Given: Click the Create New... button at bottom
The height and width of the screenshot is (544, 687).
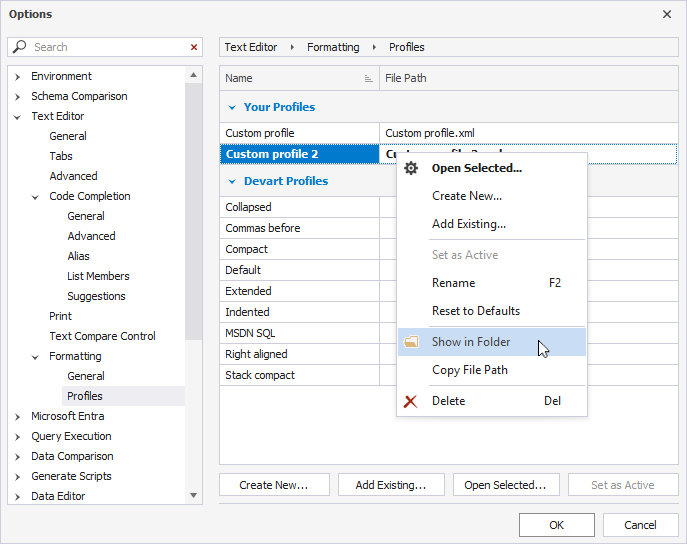Looking at the screenshot, I should click(273, 485).
